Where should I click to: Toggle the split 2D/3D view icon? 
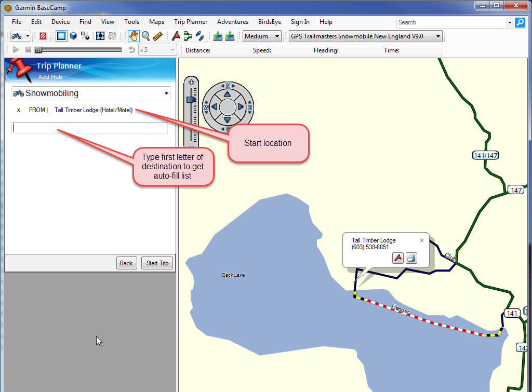[85, 36]
